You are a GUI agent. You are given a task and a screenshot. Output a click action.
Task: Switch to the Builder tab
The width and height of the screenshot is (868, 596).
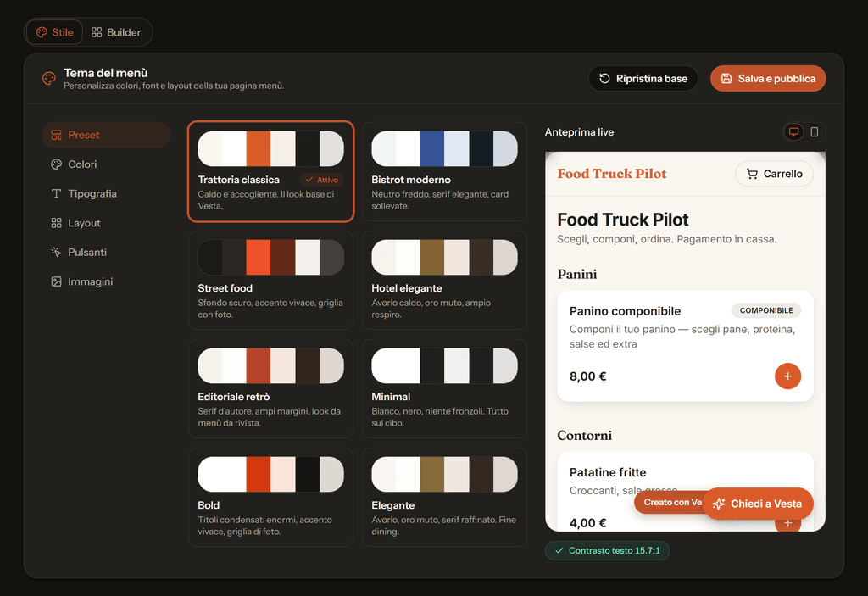(x=115, y=32)
